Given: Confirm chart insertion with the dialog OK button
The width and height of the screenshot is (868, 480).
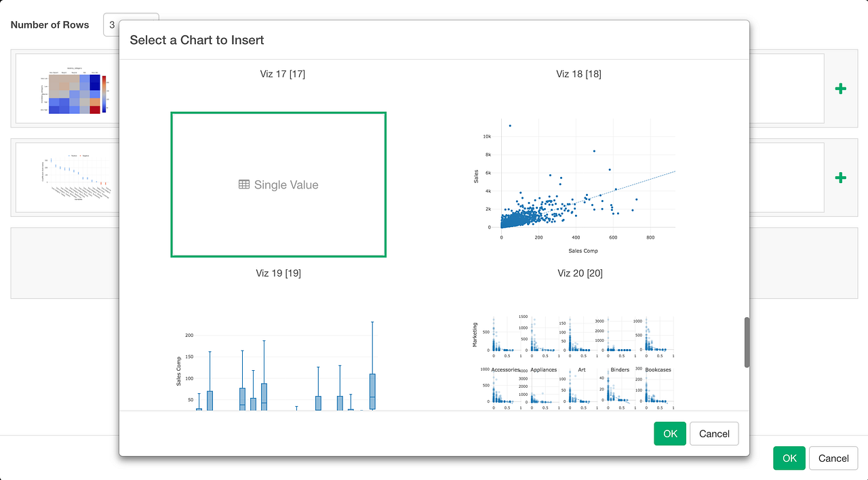Looking at the screenshot, I should (669, 433).
